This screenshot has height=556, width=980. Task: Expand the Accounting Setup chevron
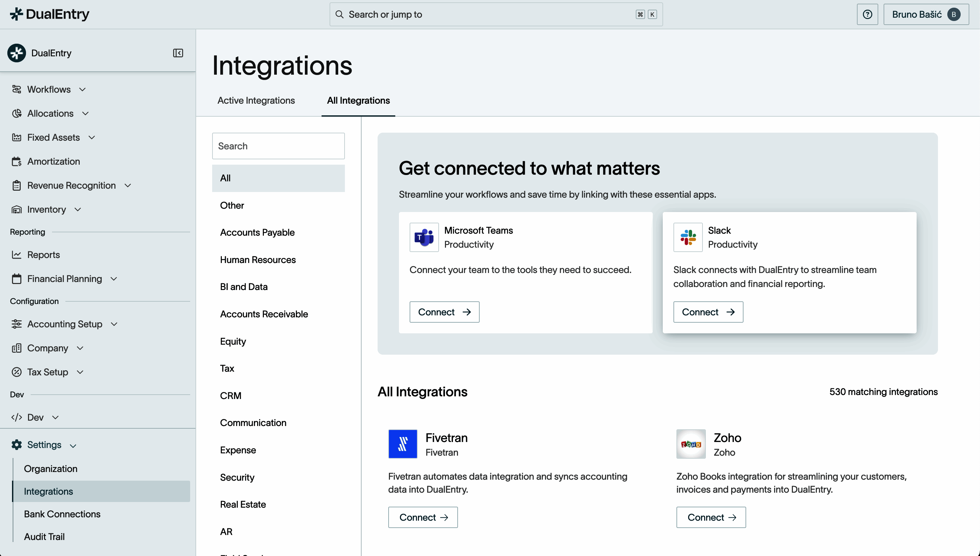click(114, 324)
